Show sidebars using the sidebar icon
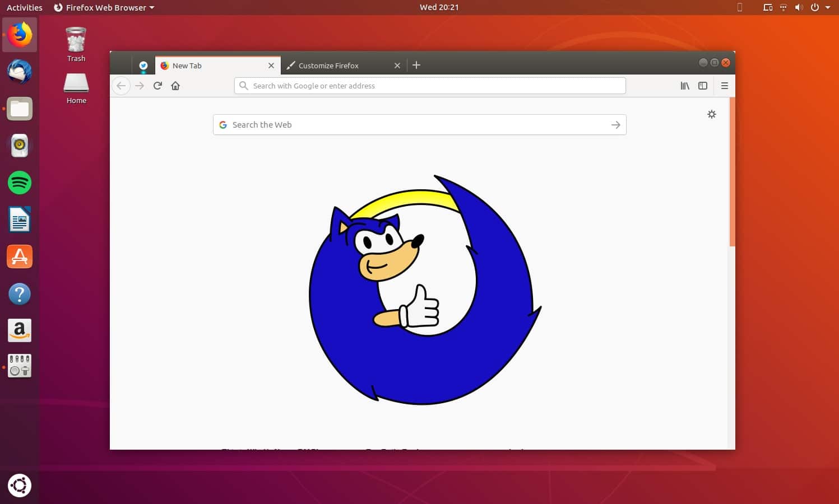The width and height of the screenshot is (839, 504). coord(703,86)
